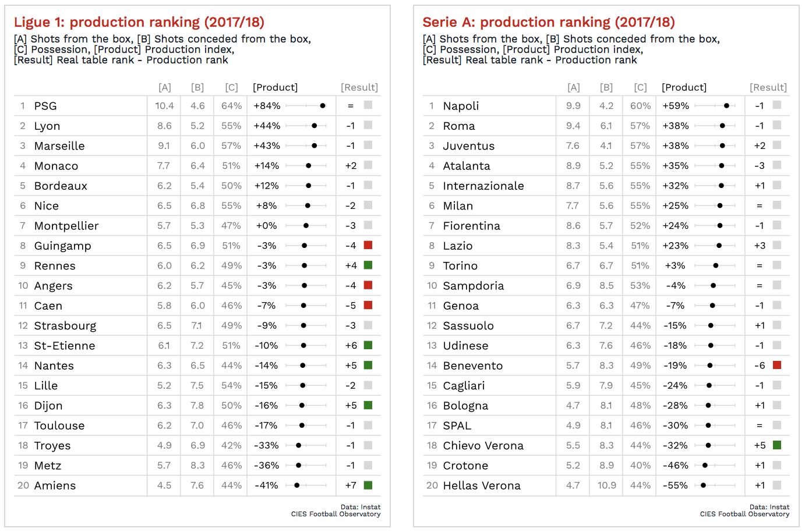Select the Juventus team name
This screenshot has width=805, height=532.
click(x=469, y=146)
